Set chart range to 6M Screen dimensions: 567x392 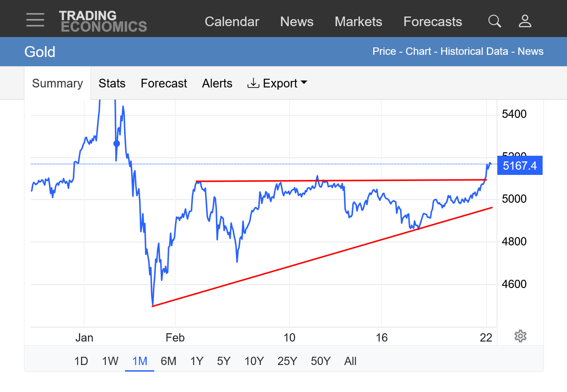pos(168,361)
